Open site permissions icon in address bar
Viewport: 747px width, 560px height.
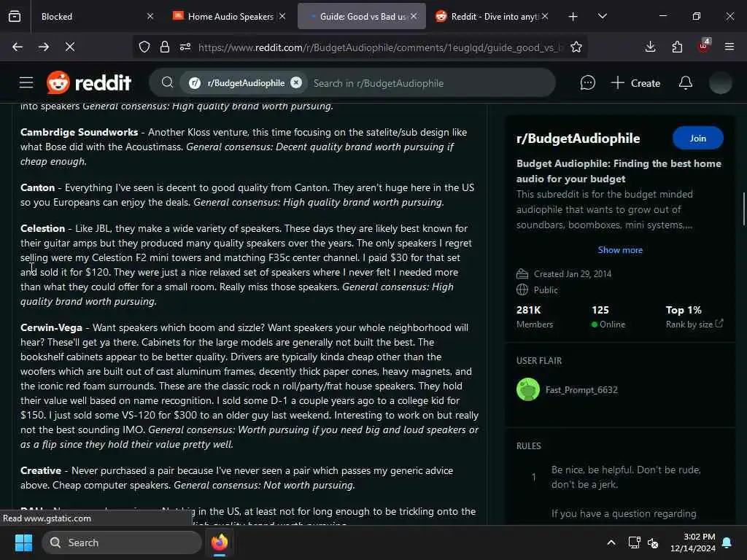coord(185,47)
